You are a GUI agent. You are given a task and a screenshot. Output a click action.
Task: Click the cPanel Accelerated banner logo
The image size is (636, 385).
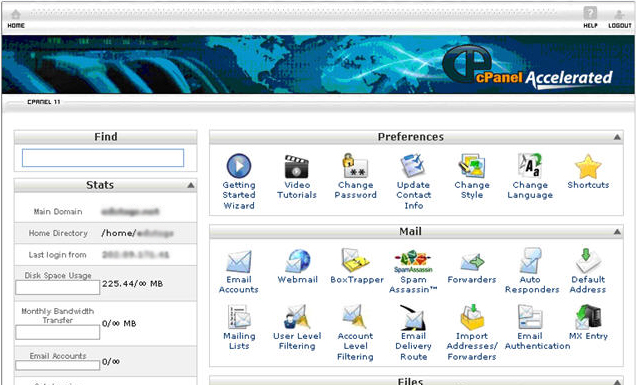click(527, 68)
